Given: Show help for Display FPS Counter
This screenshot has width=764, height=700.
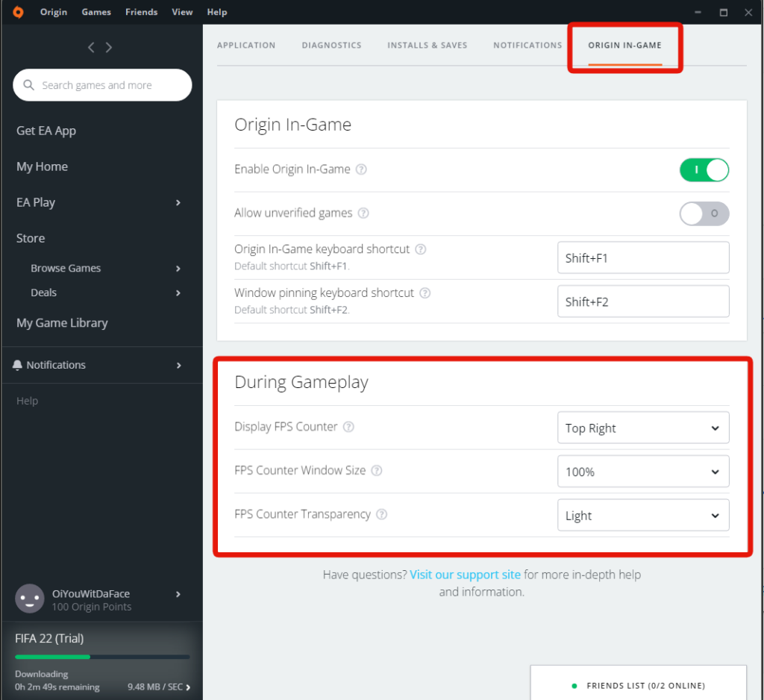Looking at the screenshot, I should (x=348, y=427).
